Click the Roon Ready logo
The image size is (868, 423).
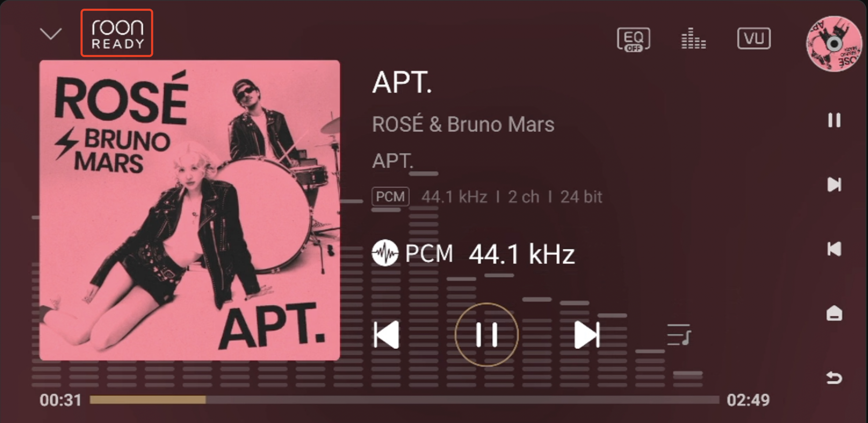click(x=117, y=33)
